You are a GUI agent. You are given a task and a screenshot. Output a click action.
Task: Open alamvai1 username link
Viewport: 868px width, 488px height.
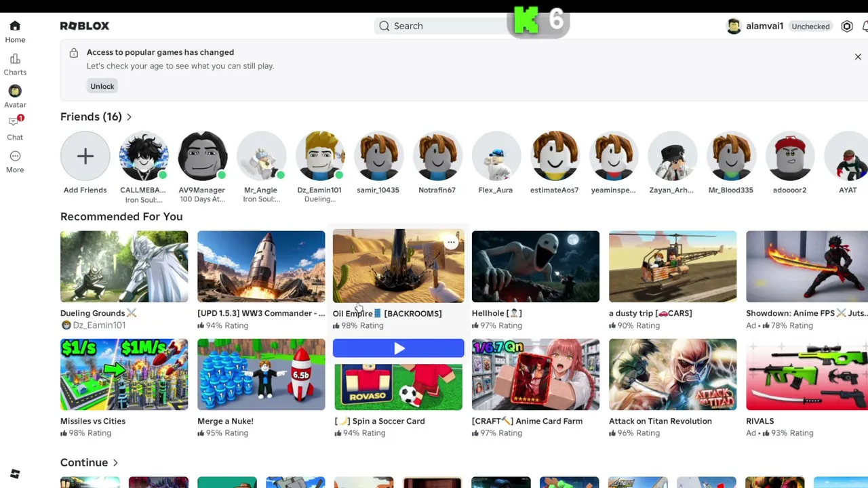point(764,26)
